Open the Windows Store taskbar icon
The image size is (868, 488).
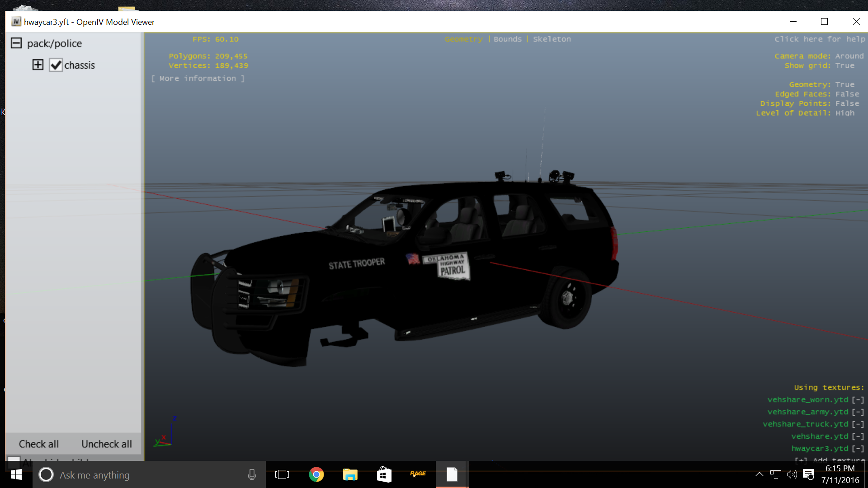coord(384,474)
